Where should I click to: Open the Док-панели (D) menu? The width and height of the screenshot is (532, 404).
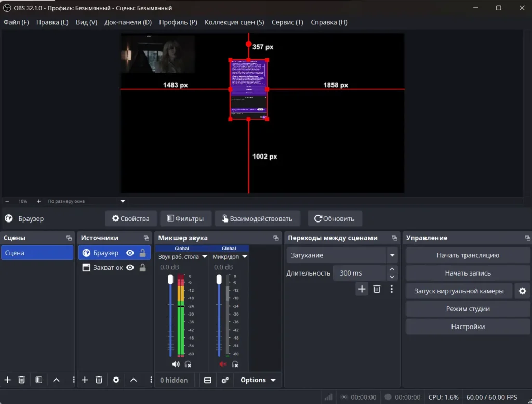pos(128,22)
